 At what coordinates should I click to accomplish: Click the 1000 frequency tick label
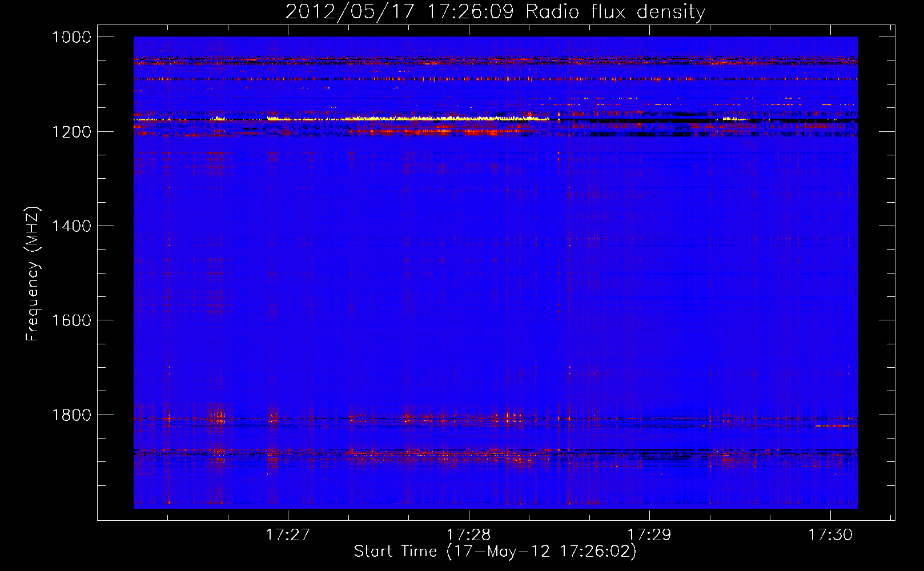(71, 37)
